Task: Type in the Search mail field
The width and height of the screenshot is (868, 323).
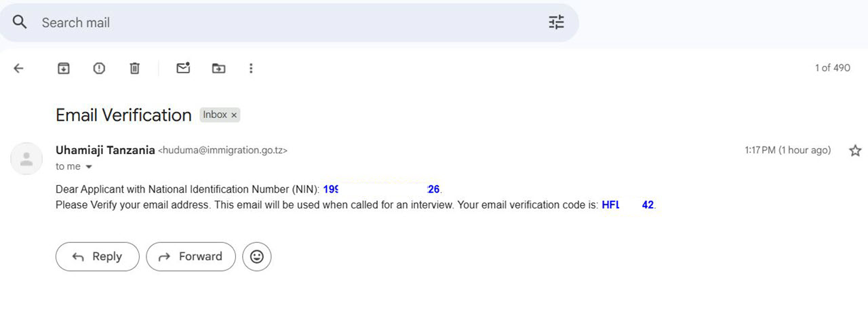Action: coord(271,22)
